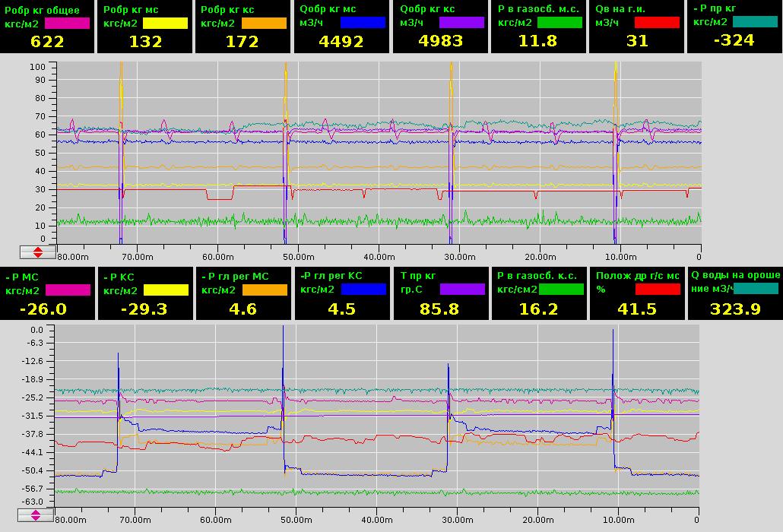The image size is (783, 532).
Task: Click the purple swatch for Qобр кг кс
Action: point(461,23)
